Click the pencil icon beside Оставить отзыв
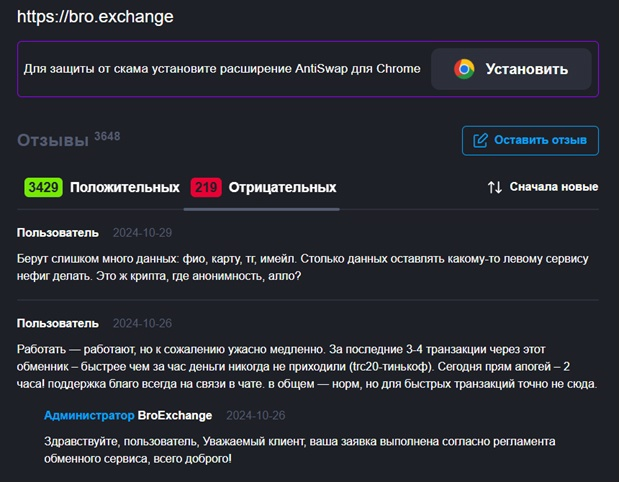 pos(480,140)
